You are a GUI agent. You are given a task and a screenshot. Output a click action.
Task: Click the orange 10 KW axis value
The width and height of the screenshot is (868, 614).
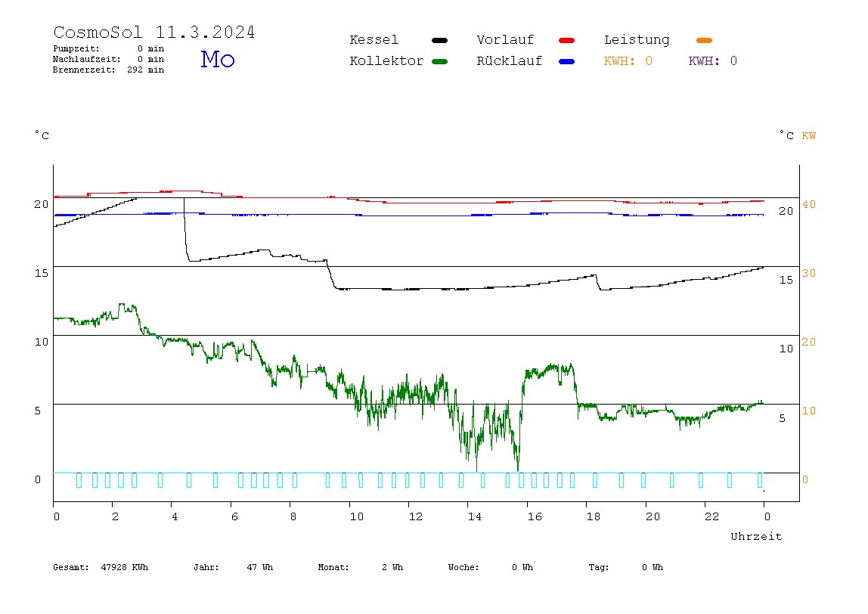click(x=809, y=411)
